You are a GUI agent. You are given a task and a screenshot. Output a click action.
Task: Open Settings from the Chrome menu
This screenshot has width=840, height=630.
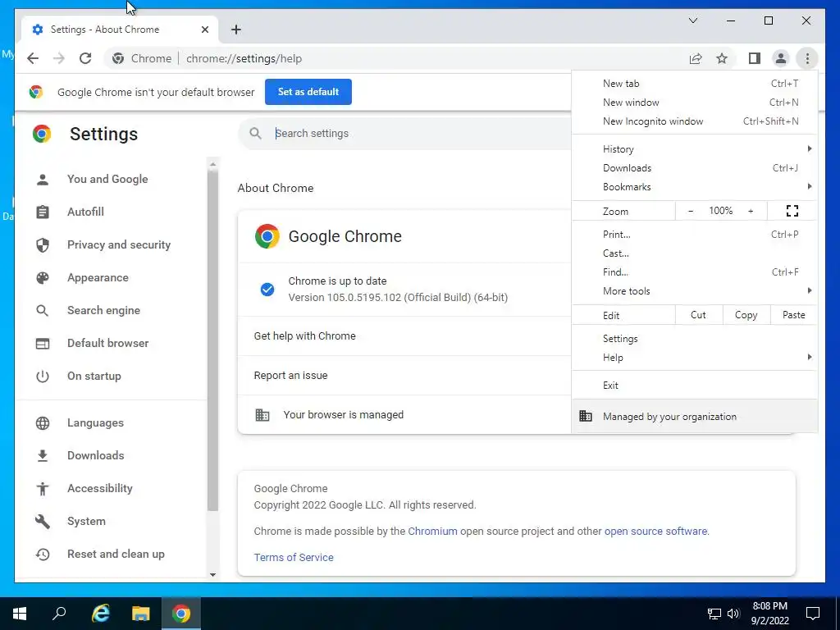point(694,339)
